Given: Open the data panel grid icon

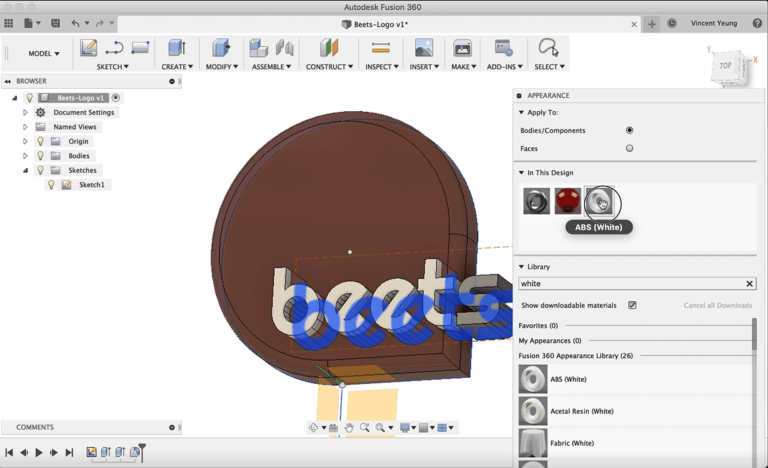Looking at the screenshot, I should (8, 23).
